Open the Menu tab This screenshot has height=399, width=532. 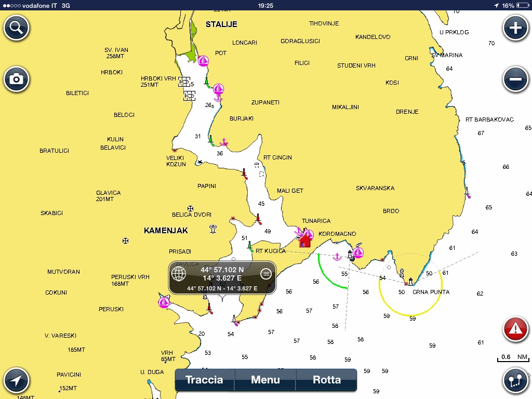[x=265, y=380]
